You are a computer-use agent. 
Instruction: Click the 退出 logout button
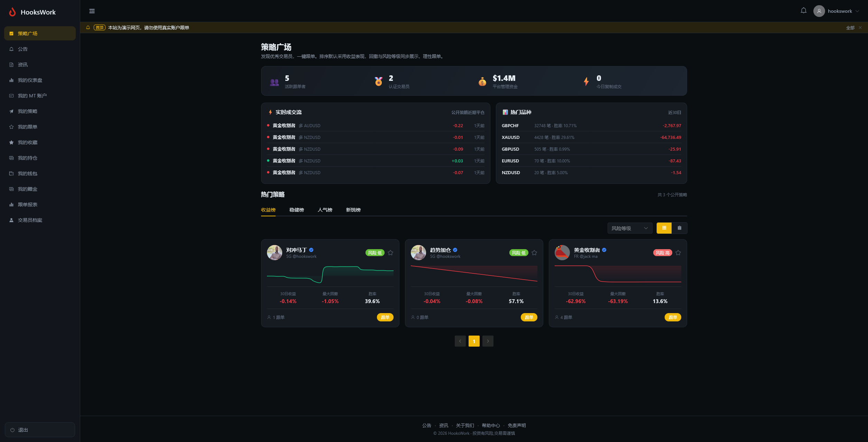(x=40, y=430)
